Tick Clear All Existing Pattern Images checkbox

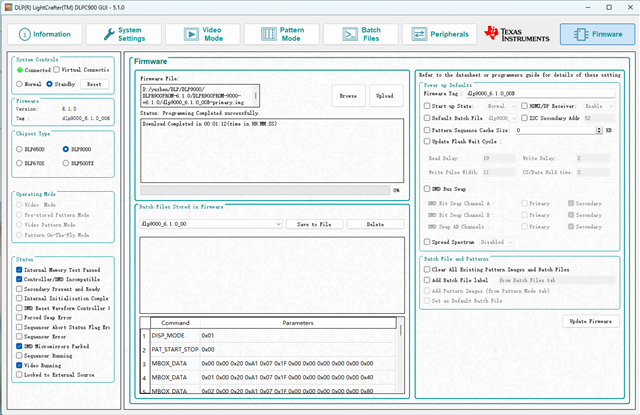(427, 270)
